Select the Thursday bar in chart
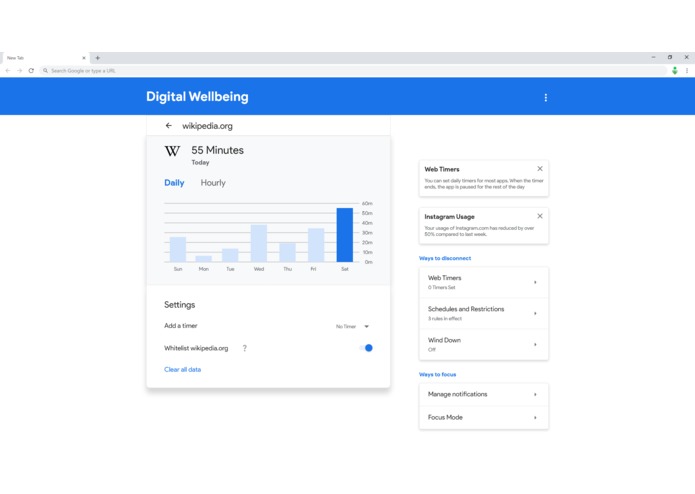The width and height of the screenshot is (695, 494). click(x=288, y=252)
